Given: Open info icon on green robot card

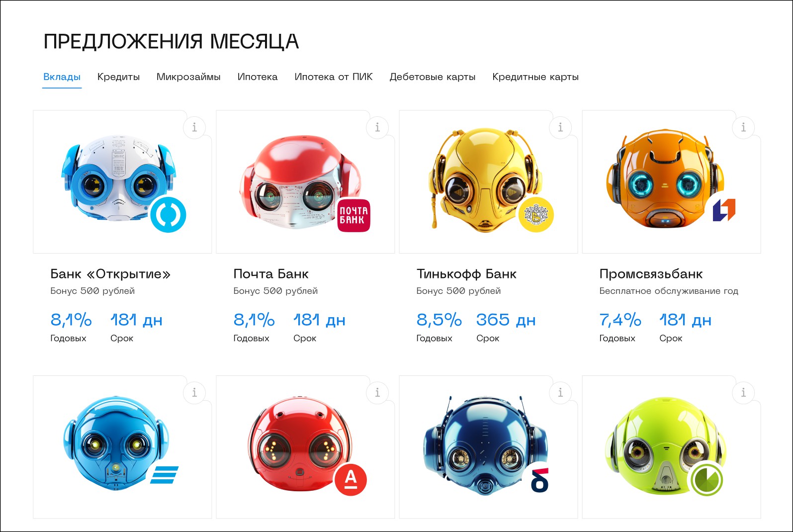Looking at the screenshot, I should click(x=743, y=393).
